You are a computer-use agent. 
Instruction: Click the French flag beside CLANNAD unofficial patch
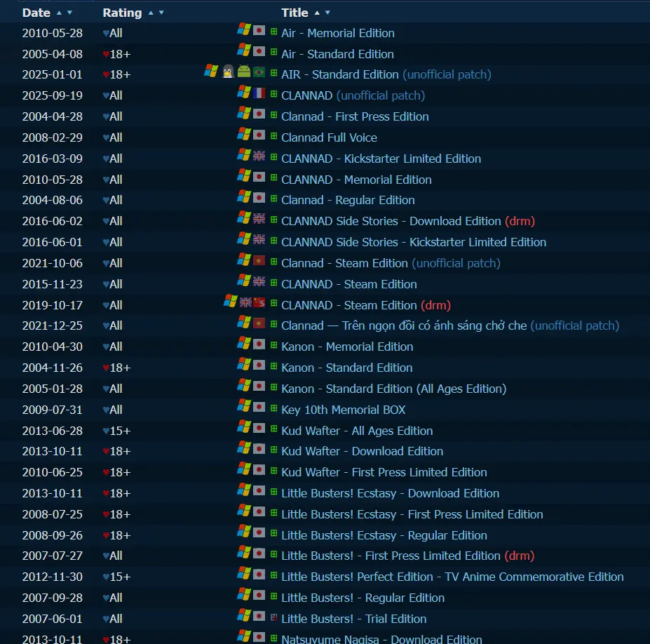259,93
